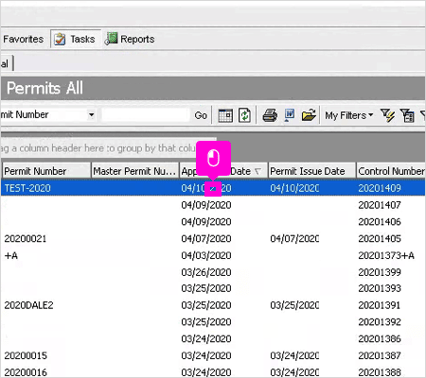Select control number 20201386

[380, 338]
